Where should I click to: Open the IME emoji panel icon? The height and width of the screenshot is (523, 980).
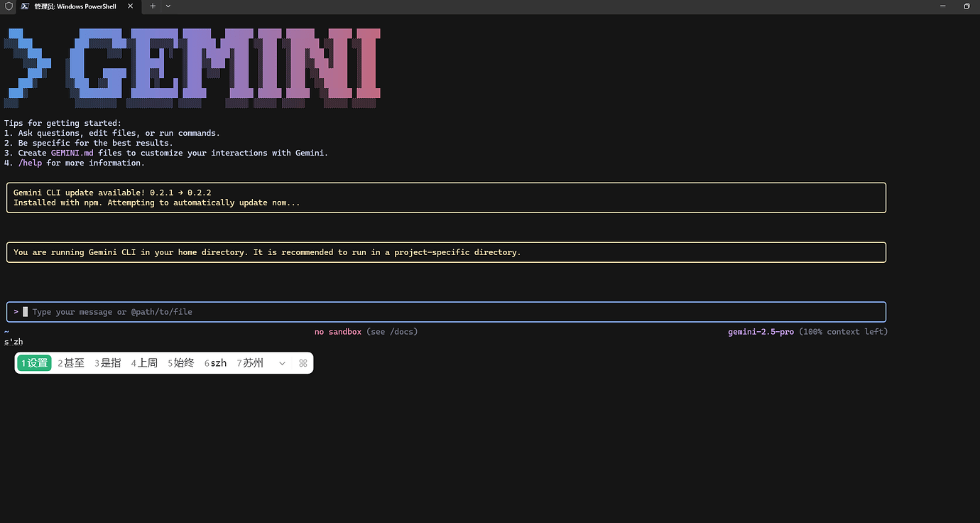[303, 363]
